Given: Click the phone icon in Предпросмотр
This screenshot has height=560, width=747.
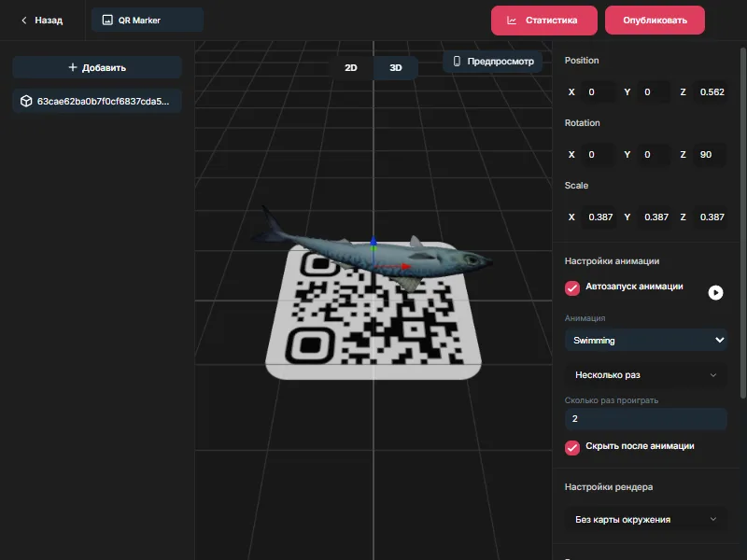Looking at the screenshot, I should 457,62.
